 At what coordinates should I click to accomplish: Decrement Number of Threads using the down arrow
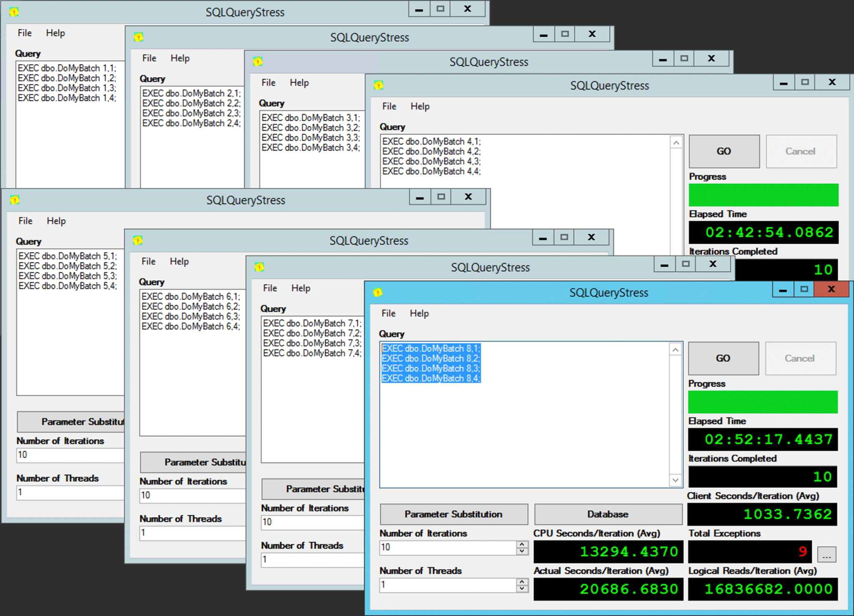[x=521, y=588]
